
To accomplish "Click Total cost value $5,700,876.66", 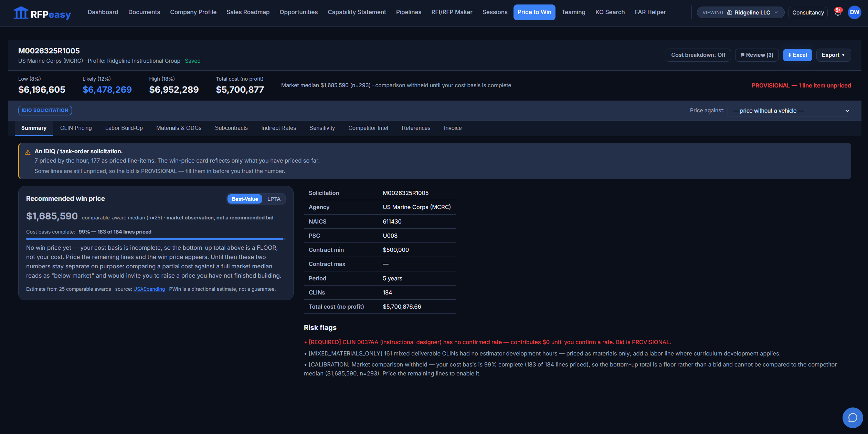I will 402,307.
